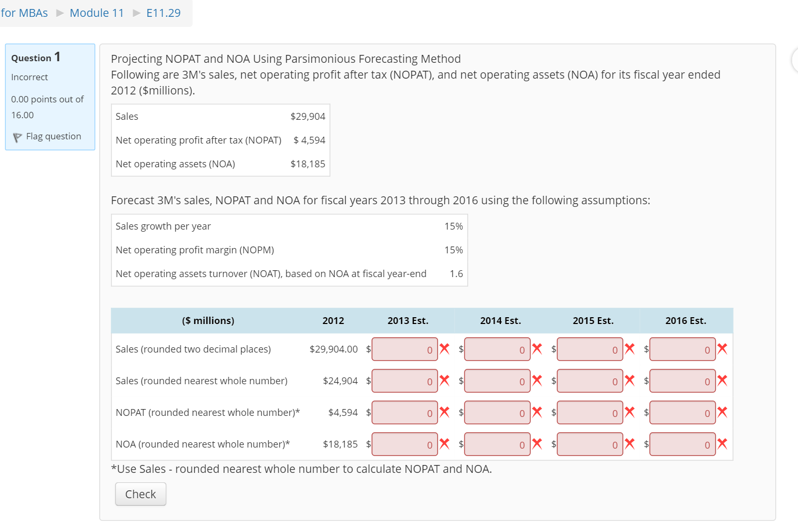Click the Check button to submit answers
The image size is (798, 532).
(x=140, y=494)
